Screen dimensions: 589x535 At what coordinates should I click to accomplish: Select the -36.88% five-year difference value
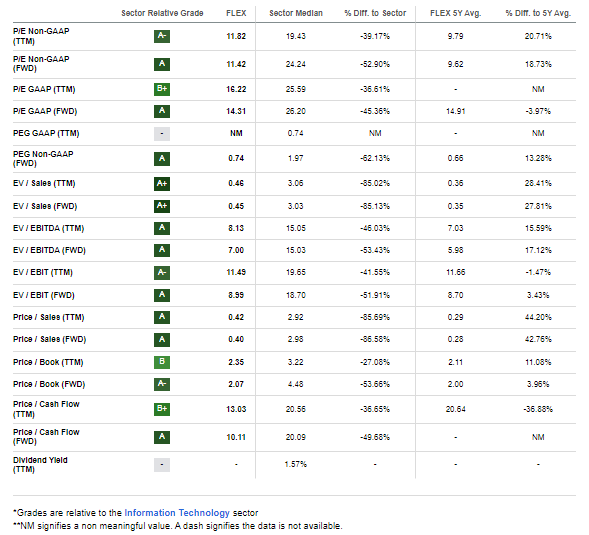(x=538, y=409)
